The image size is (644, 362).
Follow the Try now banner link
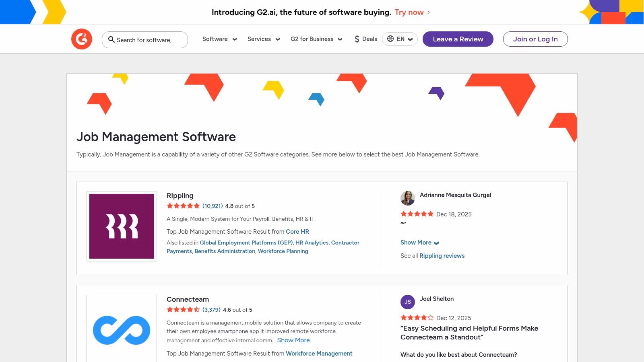tap(412, 12)
